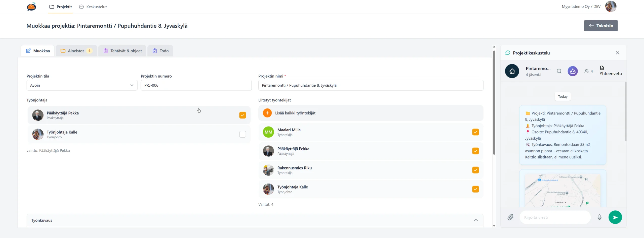Image resolution: width=644 pixels, height=238 pixels.
Task: Click the paperclip attachment icon in chat
Action: point(510,217)
